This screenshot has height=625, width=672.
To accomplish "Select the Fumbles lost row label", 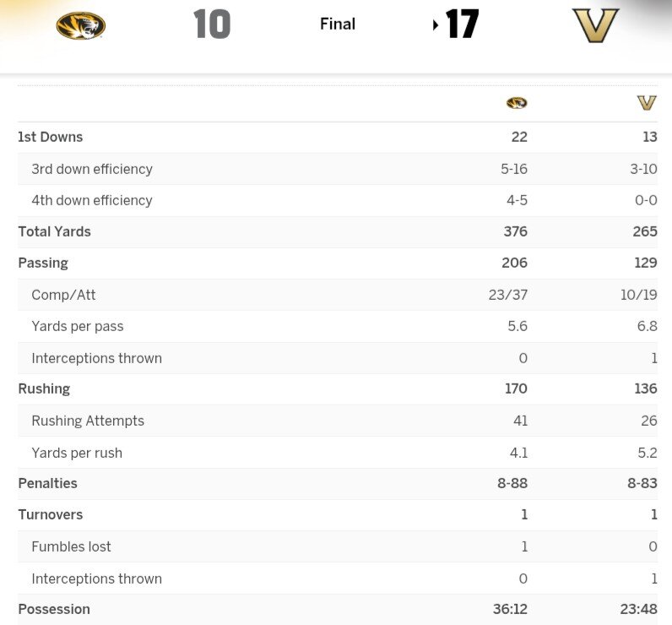I will click(71, 546).
